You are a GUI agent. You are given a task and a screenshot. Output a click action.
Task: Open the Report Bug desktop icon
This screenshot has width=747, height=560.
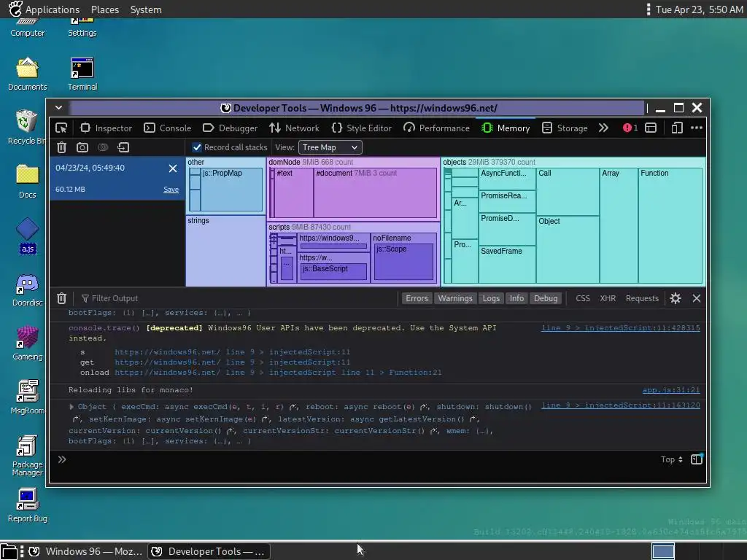pyautogui.click(x=27, y=506)
